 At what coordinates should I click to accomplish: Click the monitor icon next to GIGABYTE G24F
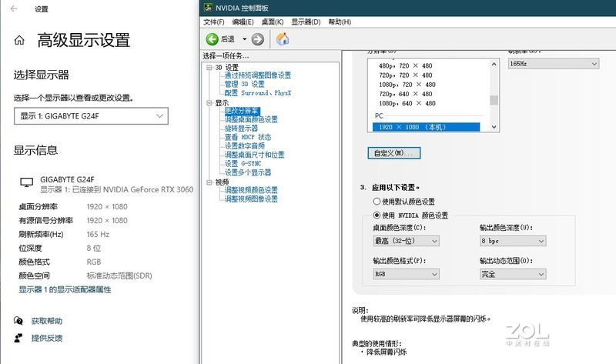pos(27,182)
